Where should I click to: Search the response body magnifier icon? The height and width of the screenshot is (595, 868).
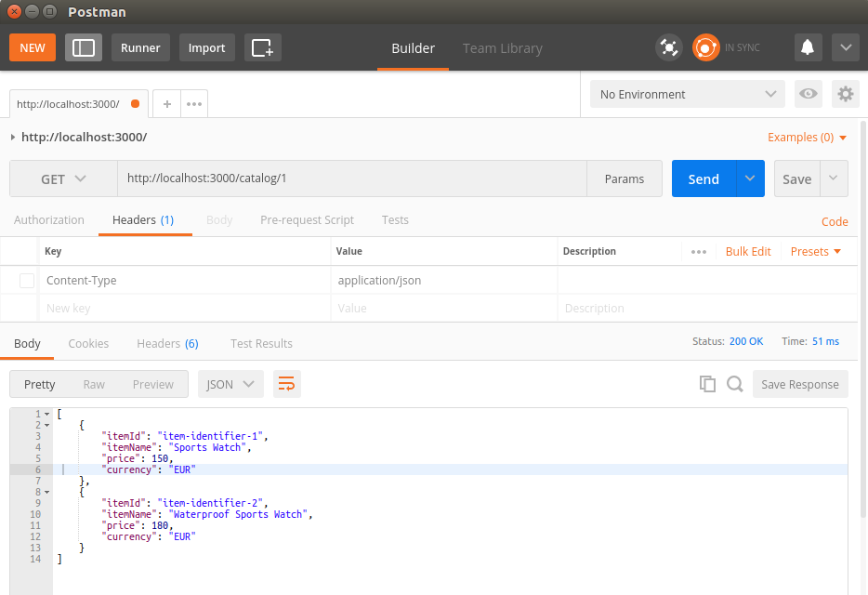pyautogui.click(x=734, y=384)
